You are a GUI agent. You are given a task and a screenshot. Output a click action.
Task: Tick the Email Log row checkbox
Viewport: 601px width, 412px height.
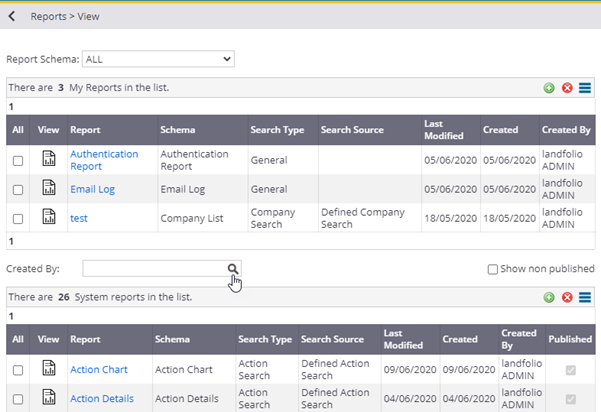[18, 190]
